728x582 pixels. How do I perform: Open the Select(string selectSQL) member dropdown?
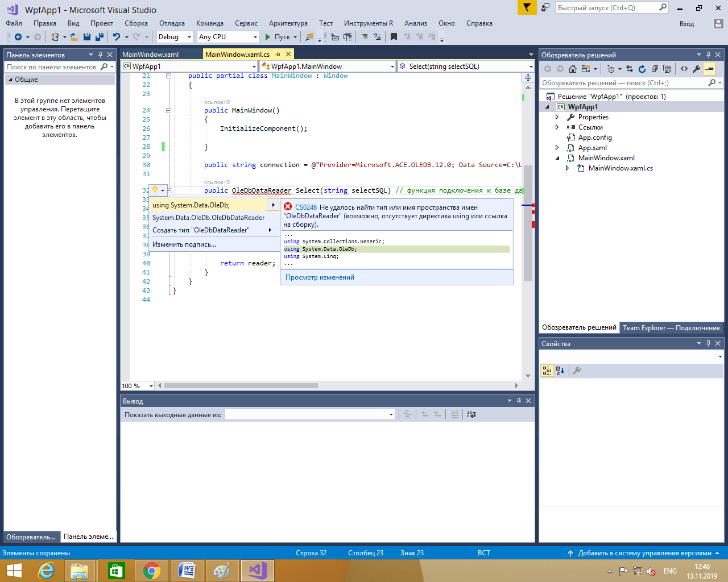(466, 66)
